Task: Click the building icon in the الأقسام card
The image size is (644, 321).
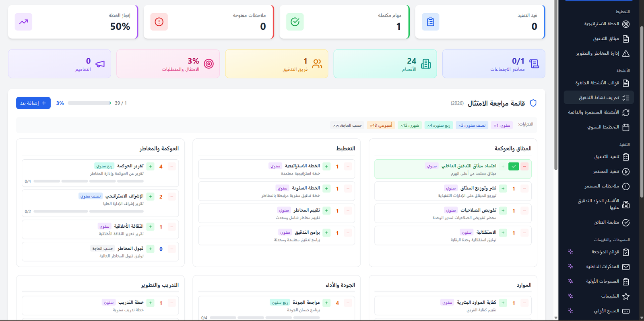Action: click(x=426, y=64)
